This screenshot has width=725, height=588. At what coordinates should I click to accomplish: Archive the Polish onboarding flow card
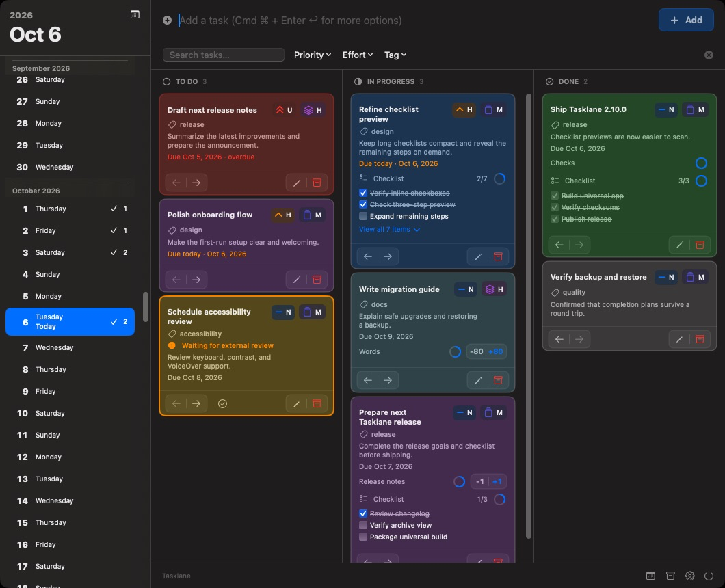point(317,280)
